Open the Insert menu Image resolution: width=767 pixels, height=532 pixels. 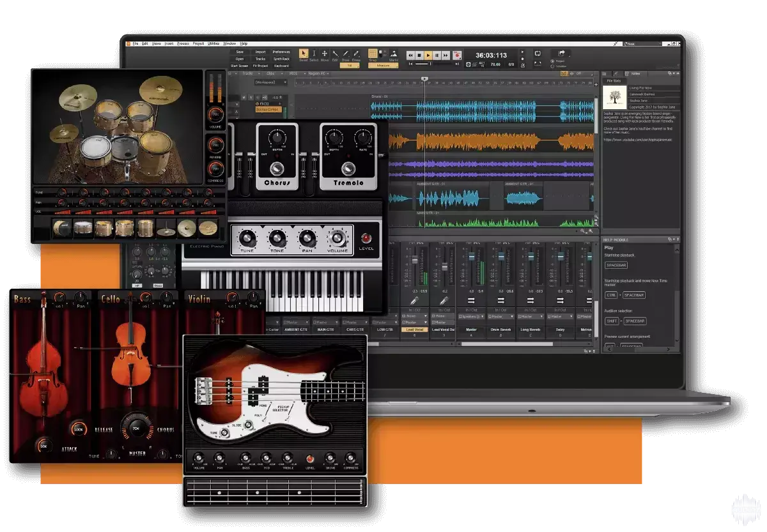click(169, 43)
